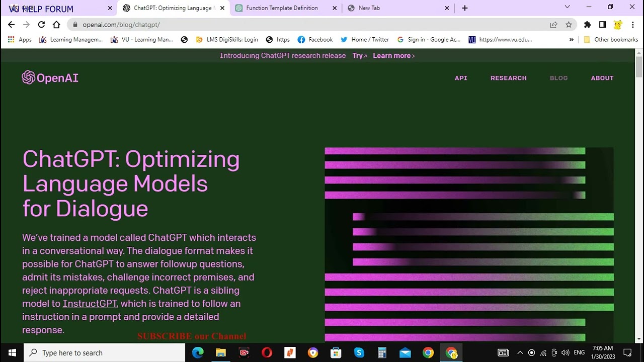This screenshot has height=362, width=644.
Task: Click the OpenAI logo
Action: tap(50, 78)
